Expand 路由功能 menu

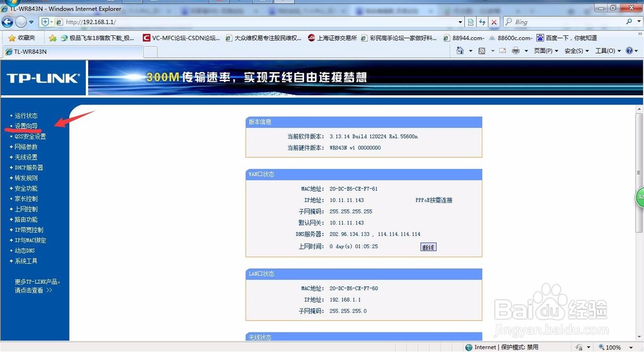coord(26,220)
